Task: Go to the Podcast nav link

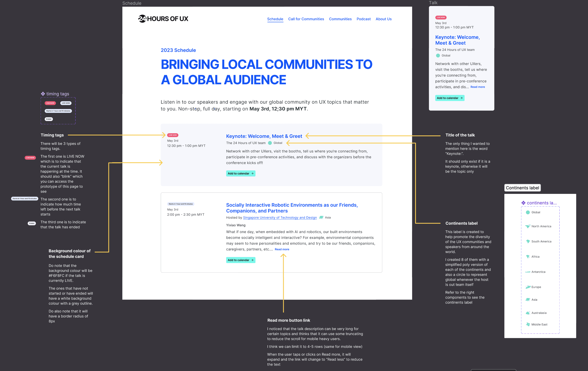Action: [363, 19]
